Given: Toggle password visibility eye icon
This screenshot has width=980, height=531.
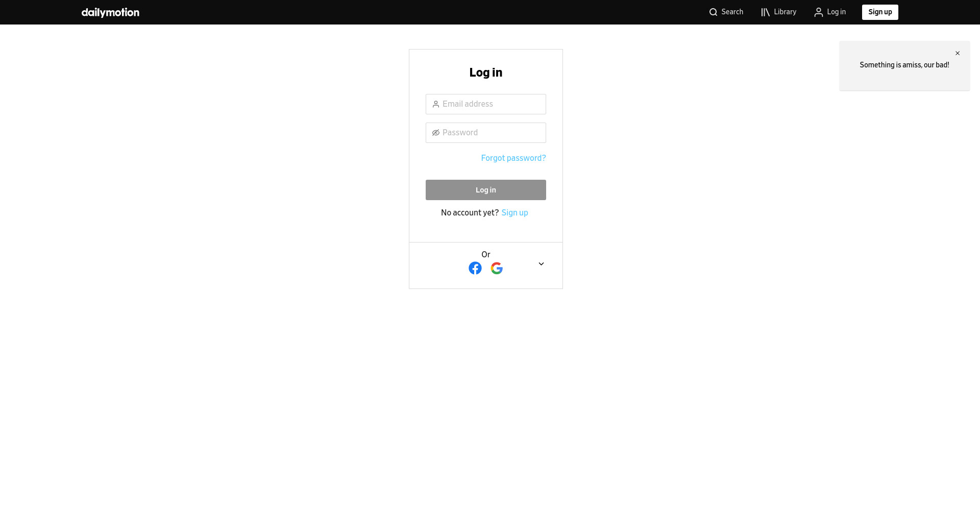Looking at the screenshot, I should click(436, 133).
